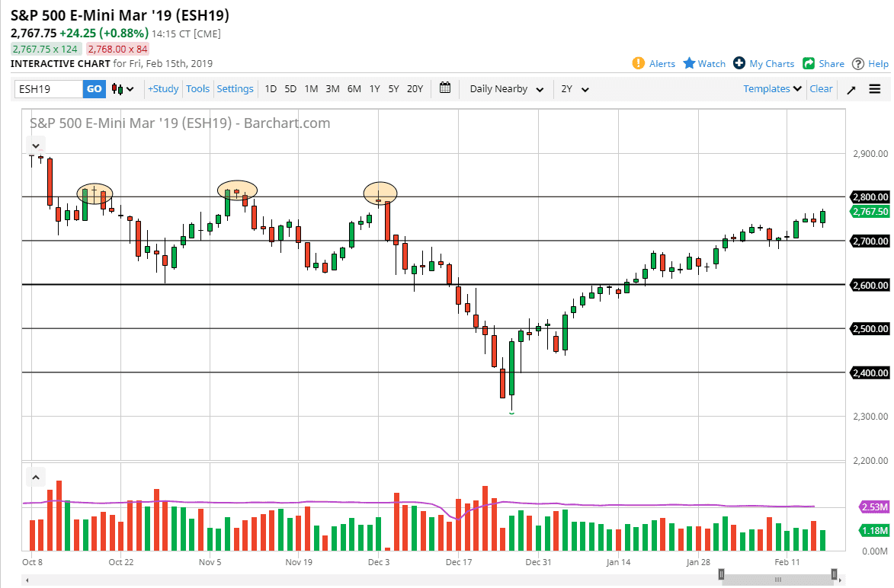Open Help via the question mark icon

tap(857, 63)
